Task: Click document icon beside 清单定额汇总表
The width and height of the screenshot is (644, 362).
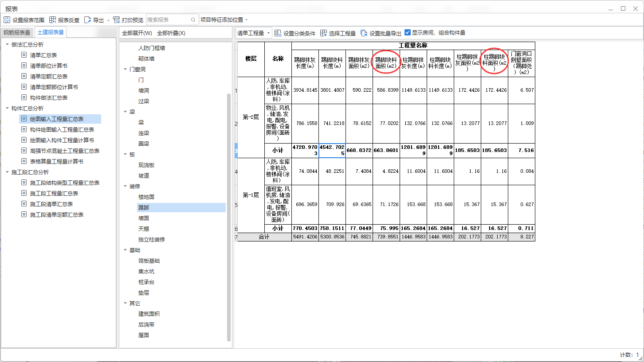Action: pyautogui.click(x=24, y=76)
